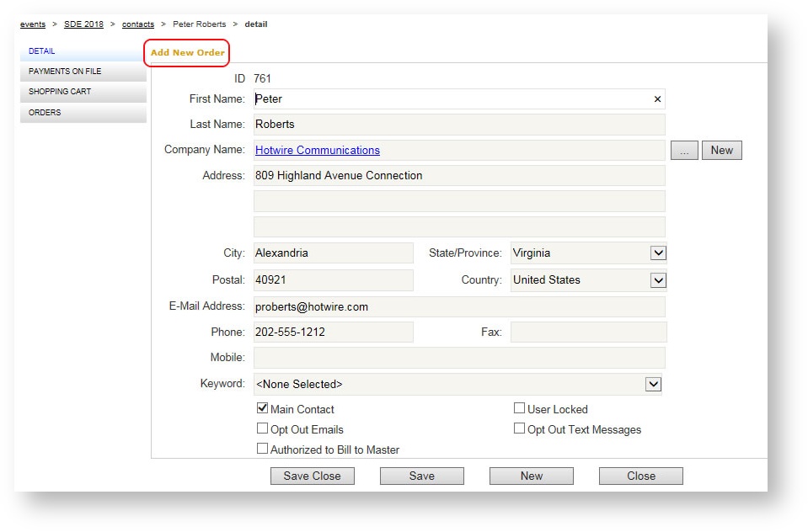Open the Keyword dropdown

pyautogui.click(x=653, y=385)
